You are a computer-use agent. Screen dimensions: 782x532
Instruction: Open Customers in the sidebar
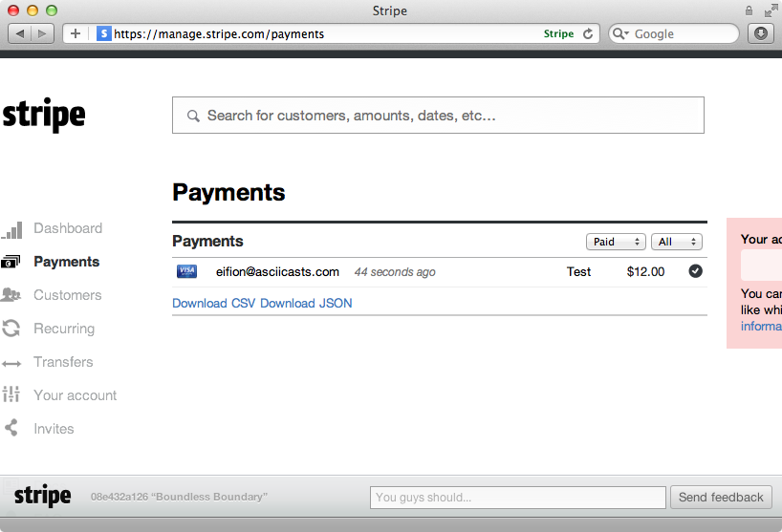67,295
